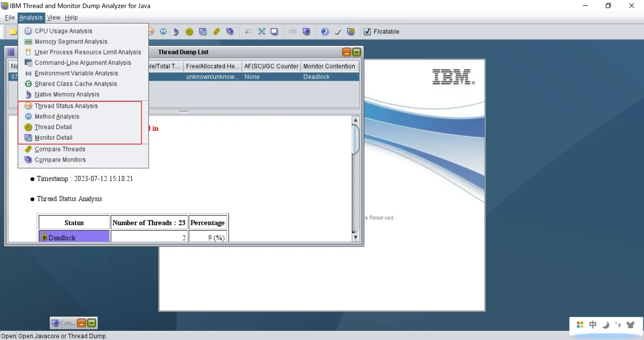
Task: Toggle the Floatable checkbox
Action: (367, 31)
